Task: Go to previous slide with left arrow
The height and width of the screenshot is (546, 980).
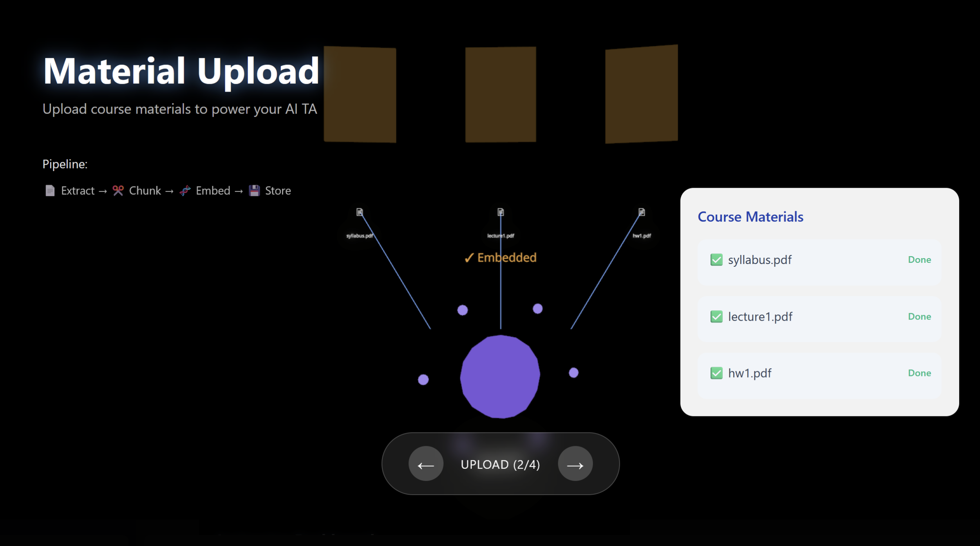Action: (x=426, y=464)
